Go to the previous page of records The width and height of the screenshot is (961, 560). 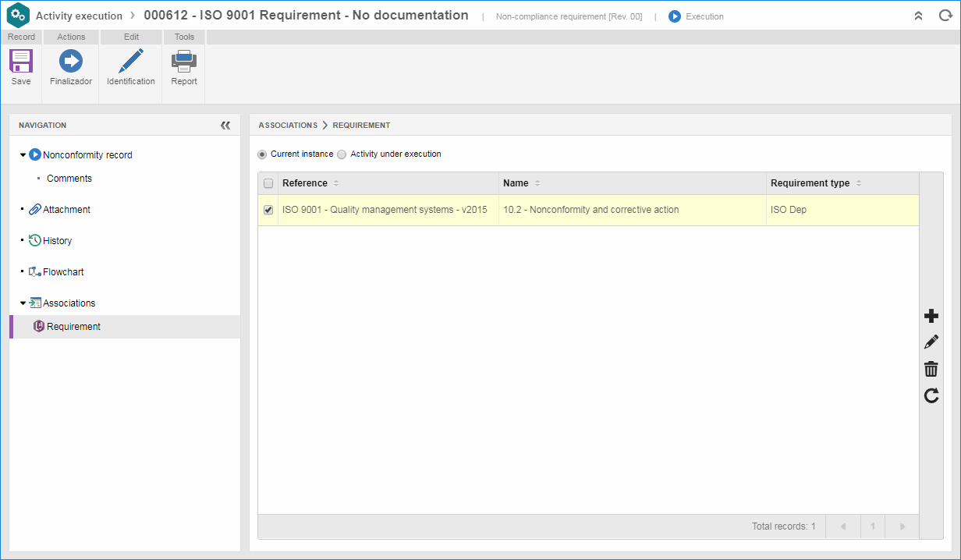(843, 526)
